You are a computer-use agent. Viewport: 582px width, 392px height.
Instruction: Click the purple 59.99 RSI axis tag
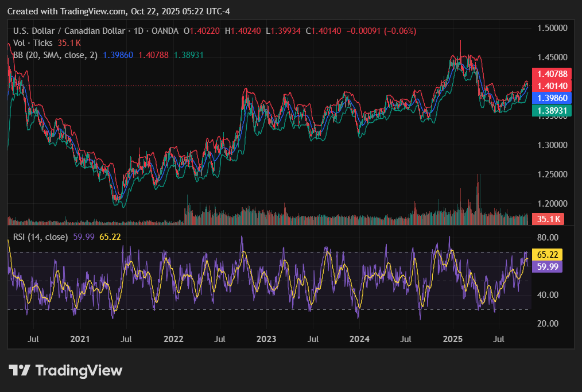click(548, 266)
